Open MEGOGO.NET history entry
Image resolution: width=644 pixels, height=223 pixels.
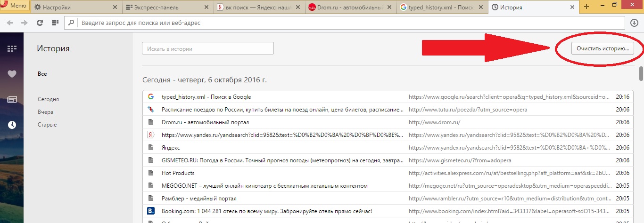point(264,186)
